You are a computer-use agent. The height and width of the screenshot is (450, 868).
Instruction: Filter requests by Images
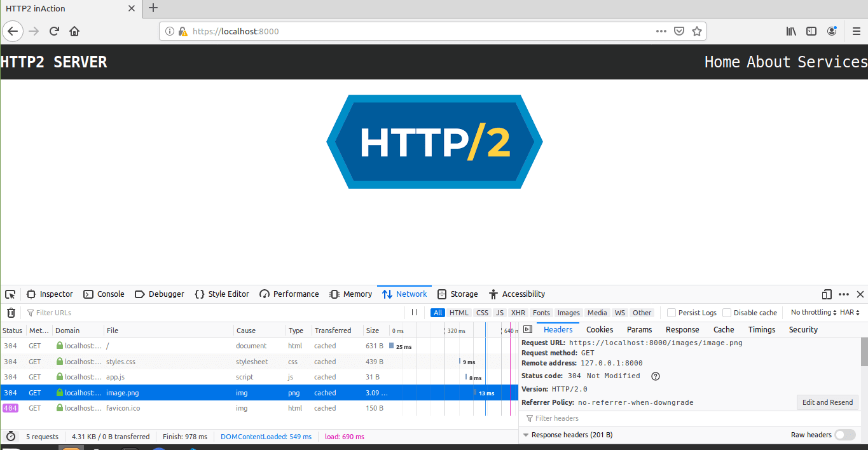pyautogui.click(x=568, y=313)
